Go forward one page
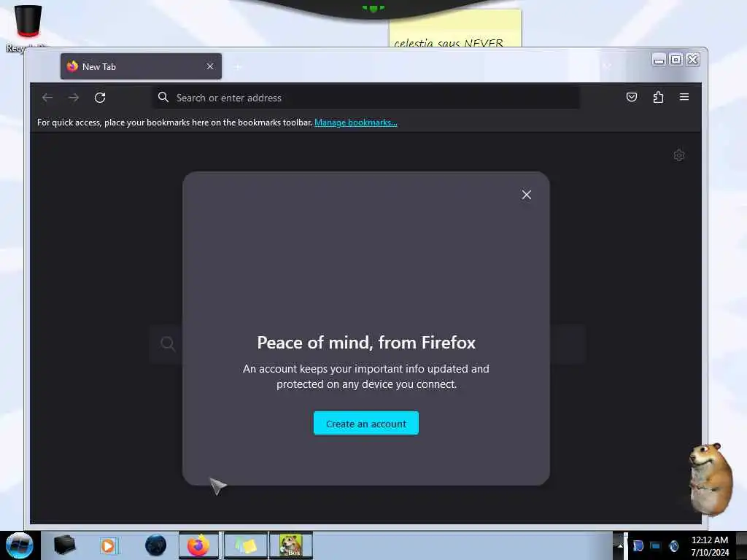The height and width of the screenshot is (560, 747). point(74,98)
